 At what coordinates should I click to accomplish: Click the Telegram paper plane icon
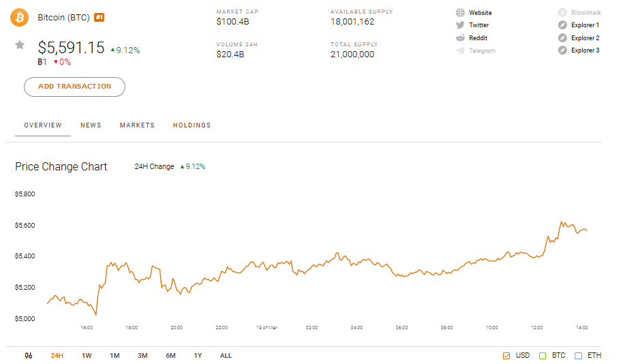[x=460, y=51]
